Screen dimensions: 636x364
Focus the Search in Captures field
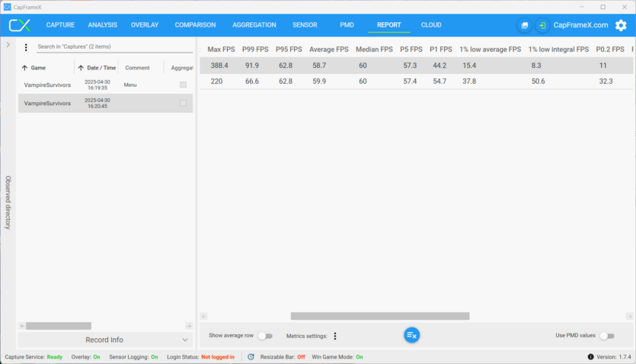[x=114, y=46]
